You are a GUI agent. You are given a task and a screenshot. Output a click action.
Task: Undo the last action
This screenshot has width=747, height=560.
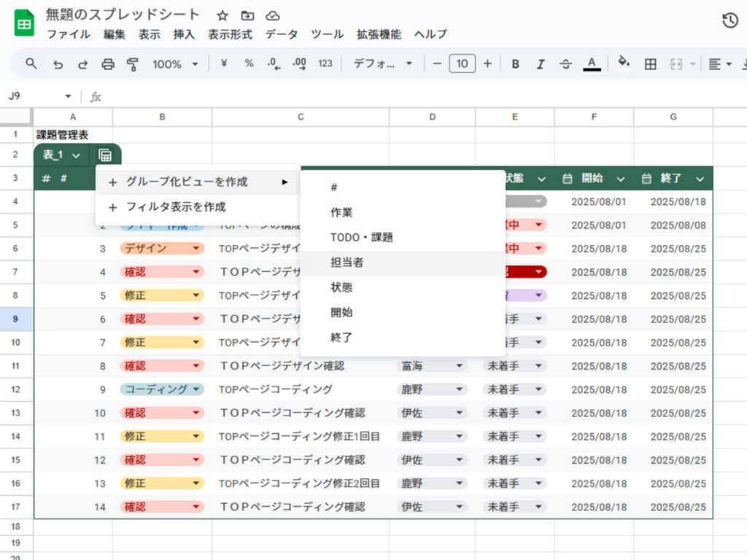[x=58, y=64]
